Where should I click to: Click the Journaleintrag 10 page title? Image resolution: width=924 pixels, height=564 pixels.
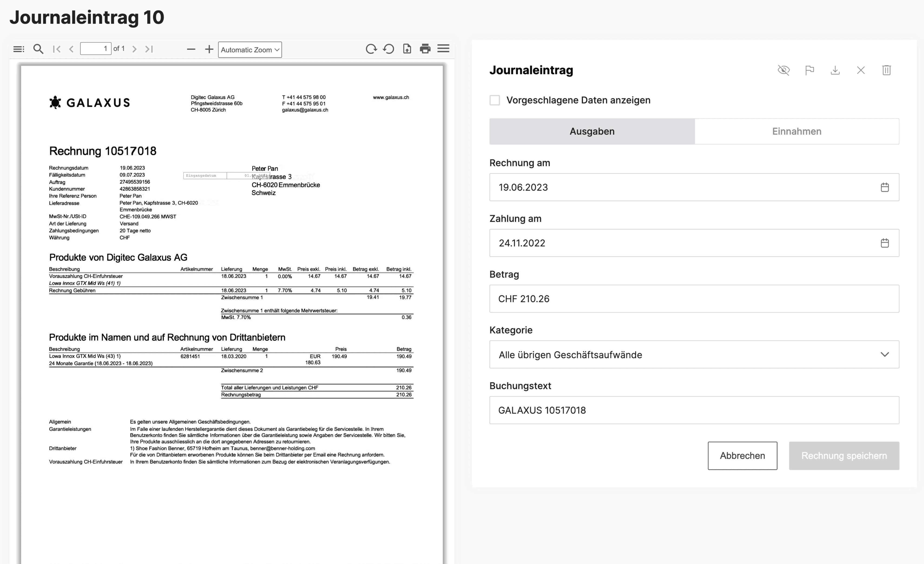[x=87, y=17]
